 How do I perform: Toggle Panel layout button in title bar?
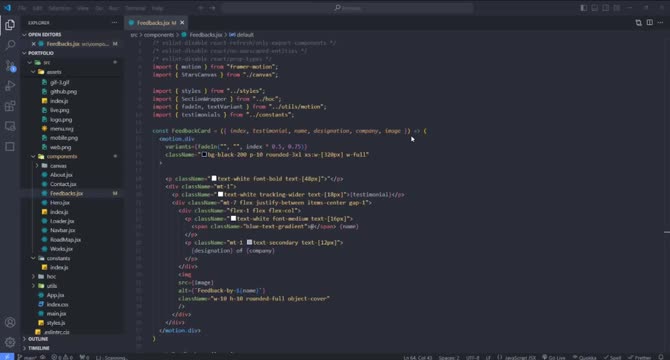[x=595, y=8]
